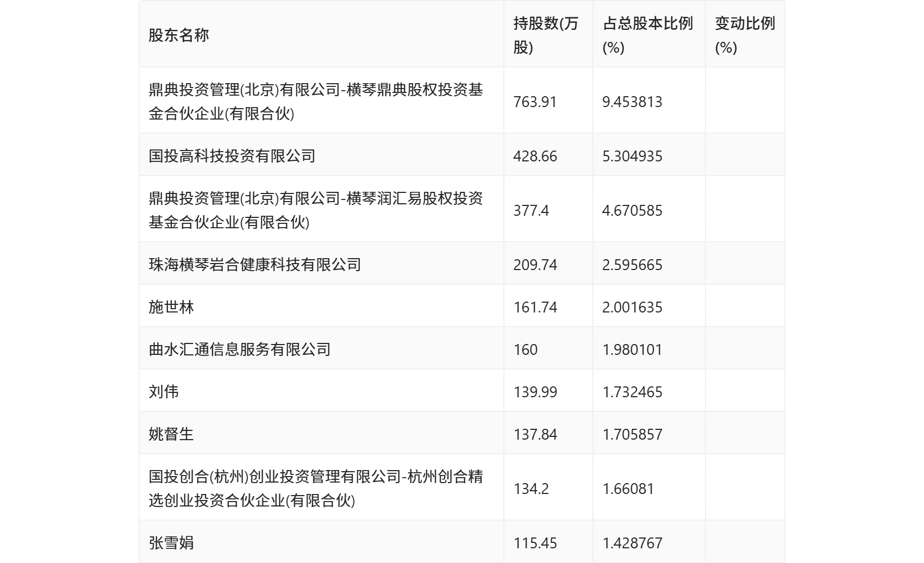The height and width of the screenshot is (563, 924).
Task: Select shareholder 横琴润汇易股权投资基金合伙企业 name cell
Action: click(x=321, y=210)
